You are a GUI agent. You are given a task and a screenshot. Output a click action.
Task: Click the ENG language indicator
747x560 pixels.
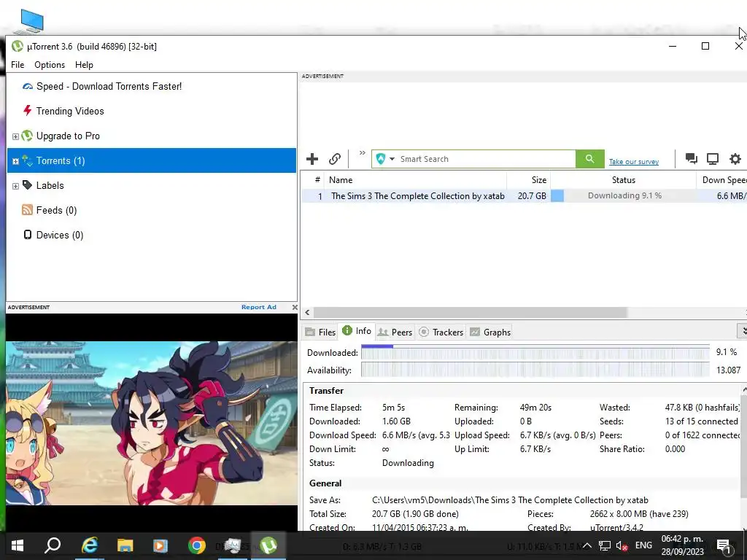pyautogui.click(x=643, y=545)
